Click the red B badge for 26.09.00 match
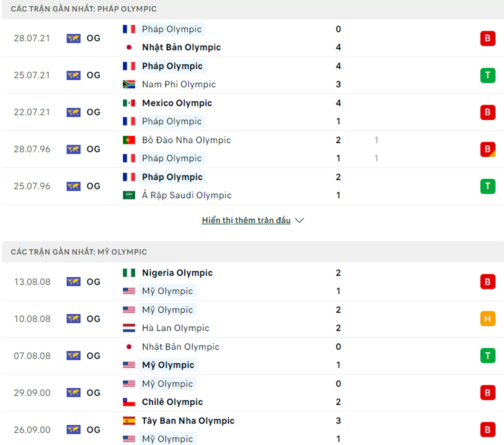504x445 pixels. tap(488, 429)
